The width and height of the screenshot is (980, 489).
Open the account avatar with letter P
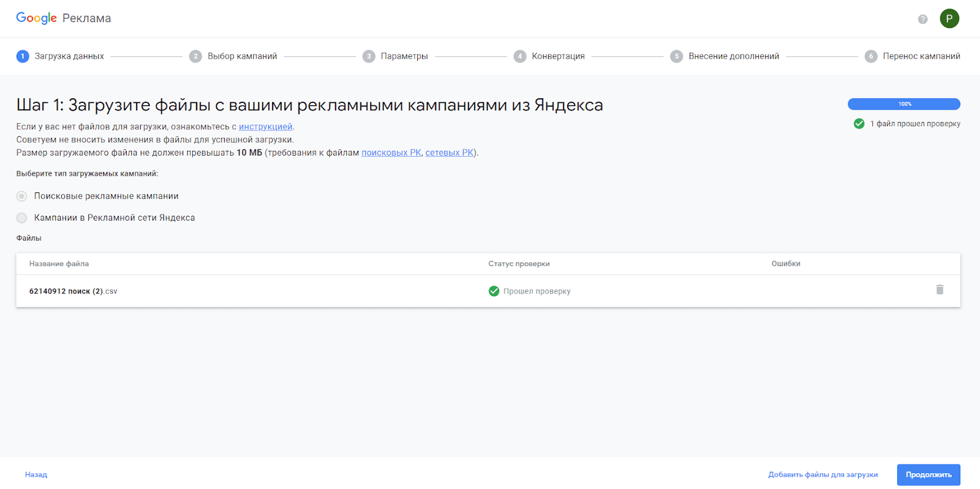949,18
